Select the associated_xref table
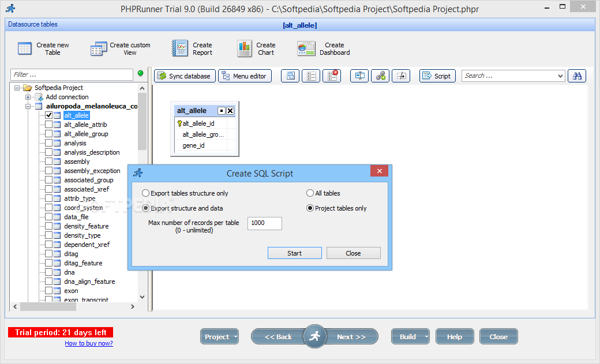This screenshot has height=364, width=600. 87,189
